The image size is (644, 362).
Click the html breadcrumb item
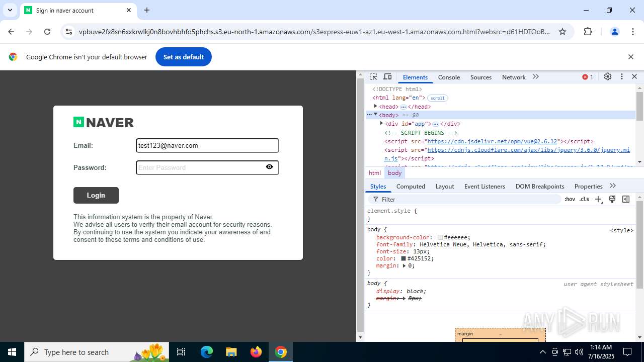375,173
